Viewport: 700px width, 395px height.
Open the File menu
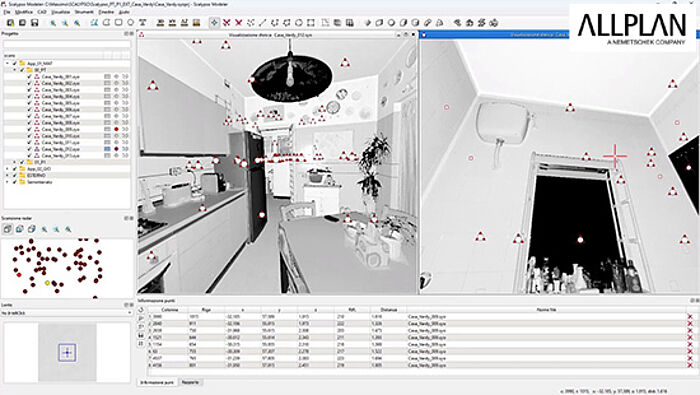tap(7, 12)
